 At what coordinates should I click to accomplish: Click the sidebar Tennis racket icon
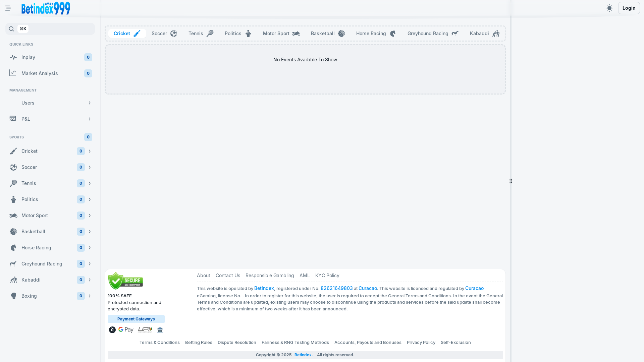[13, 183]
